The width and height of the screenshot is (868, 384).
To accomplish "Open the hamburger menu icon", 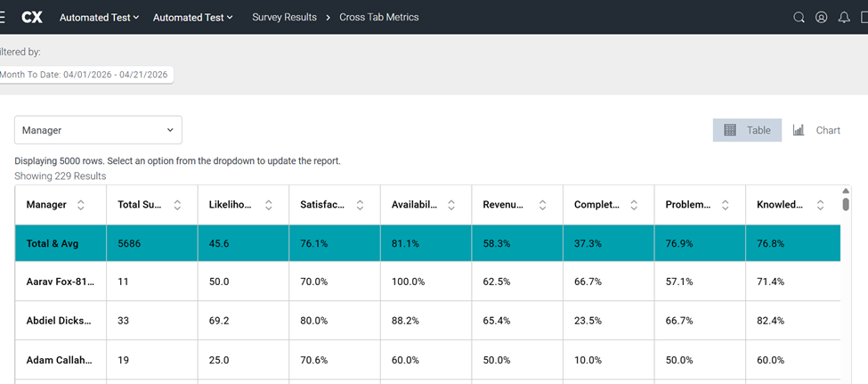I will [x=2, y=17].
